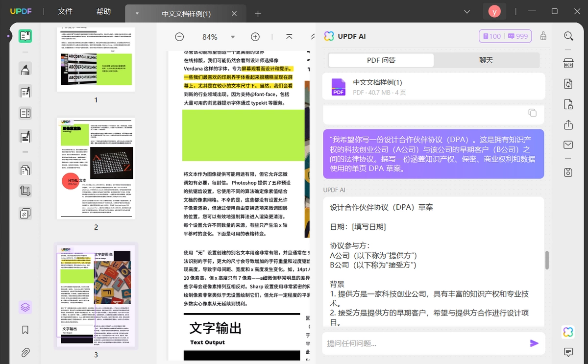Open the Prepare Form tool
This screenshot has width=588, height=364.
click(x=25, y=114)
